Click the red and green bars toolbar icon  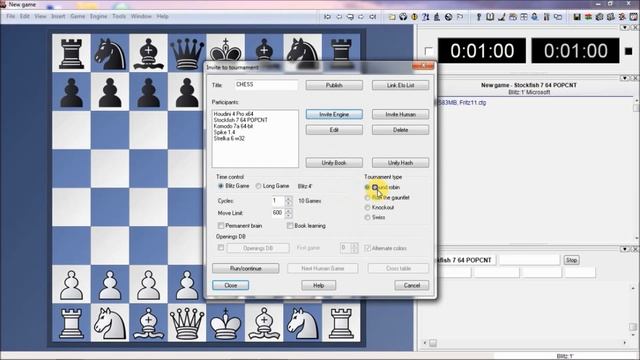(588, 17)
